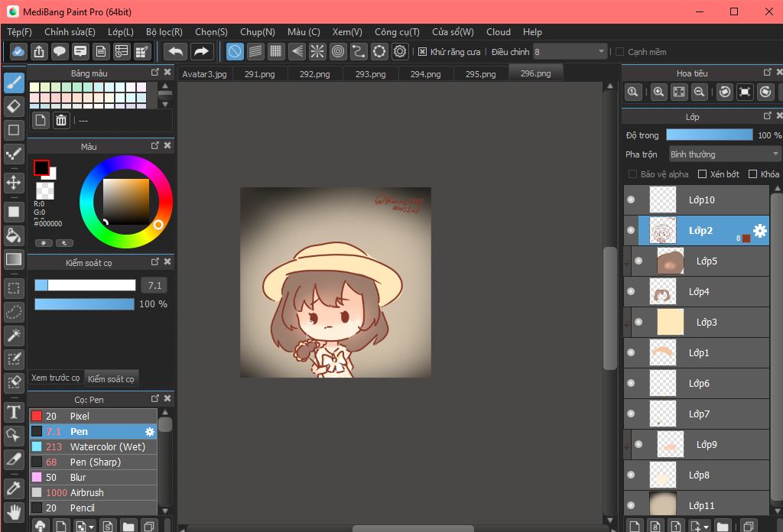
Task: Switch to Xem trước cọ tab
Action: [x=55, y=378]
